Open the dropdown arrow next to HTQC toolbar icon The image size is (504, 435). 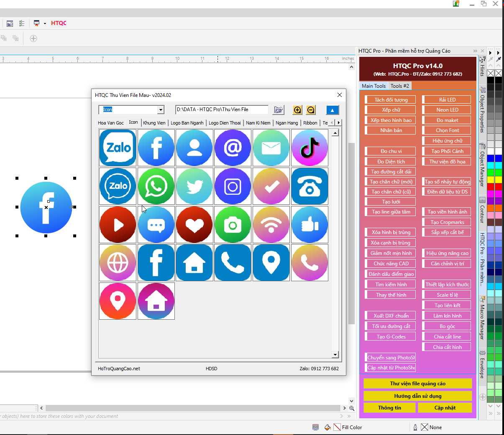[x=45, y=23]
